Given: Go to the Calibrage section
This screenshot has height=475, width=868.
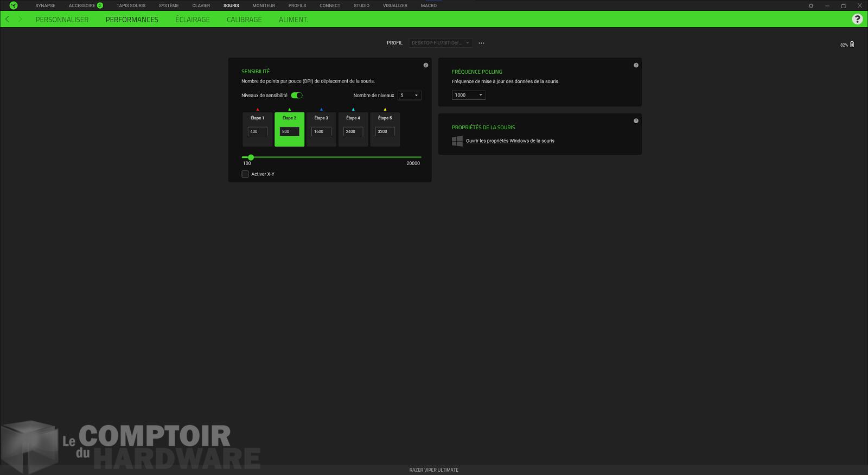Looking at the screenshot, I should pyautogui.click(x=244, y=20).
